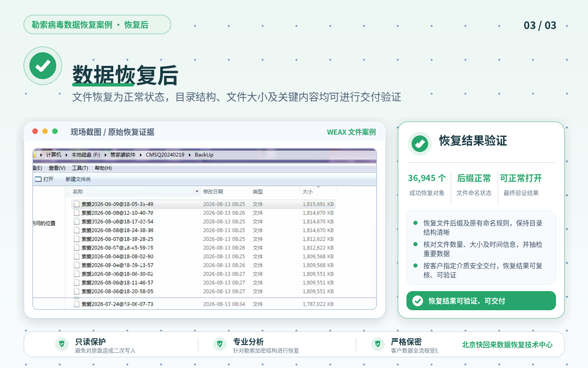
Task: Expand breadcrumb arrow after 管家婆软件
Action: click(x=141, y=155)
